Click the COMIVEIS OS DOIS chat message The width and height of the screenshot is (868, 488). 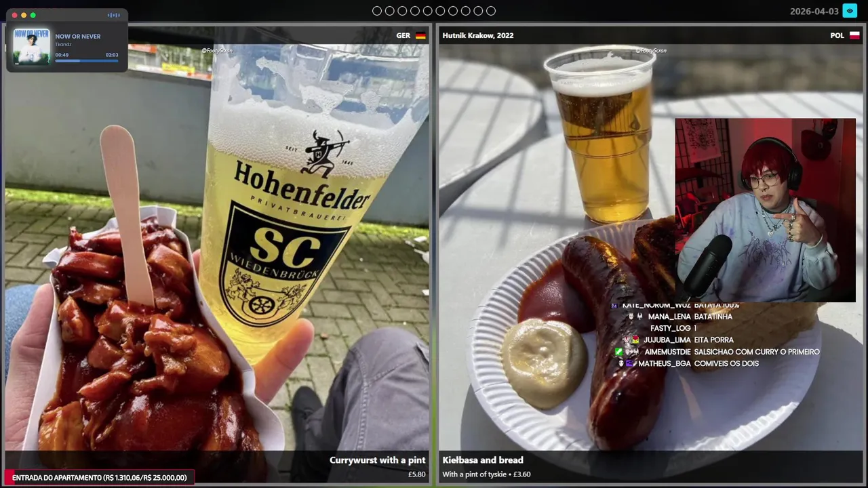(x=726, y=364)
